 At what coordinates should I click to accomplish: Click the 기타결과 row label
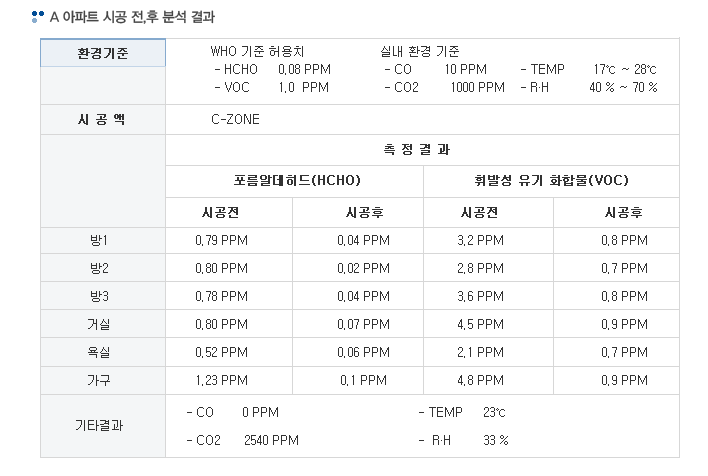pos(99,425)
